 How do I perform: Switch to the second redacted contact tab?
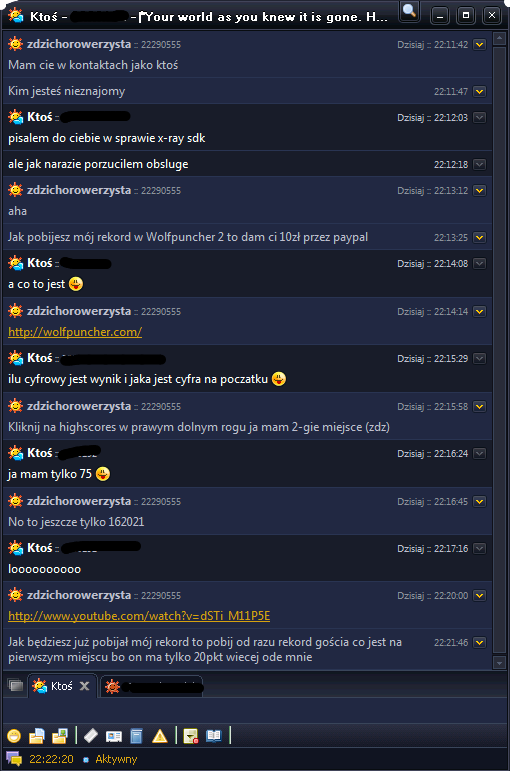[151, 686]
